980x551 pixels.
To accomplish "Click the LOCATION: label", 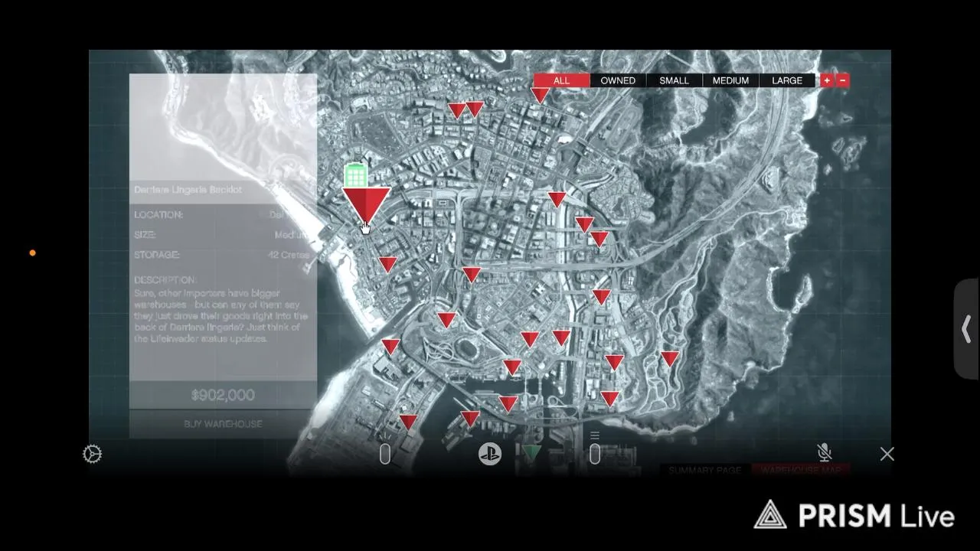I will point(158,215).
